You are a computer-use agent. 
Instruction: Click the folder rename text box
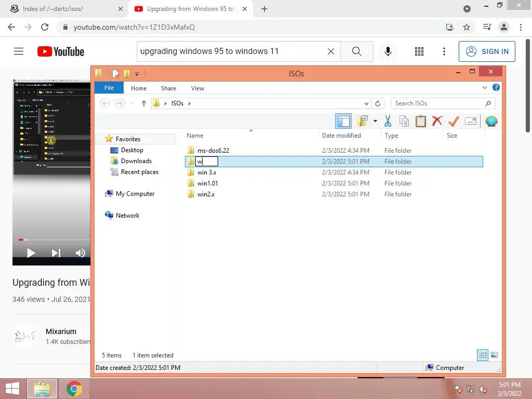click(x=207, y=162)
